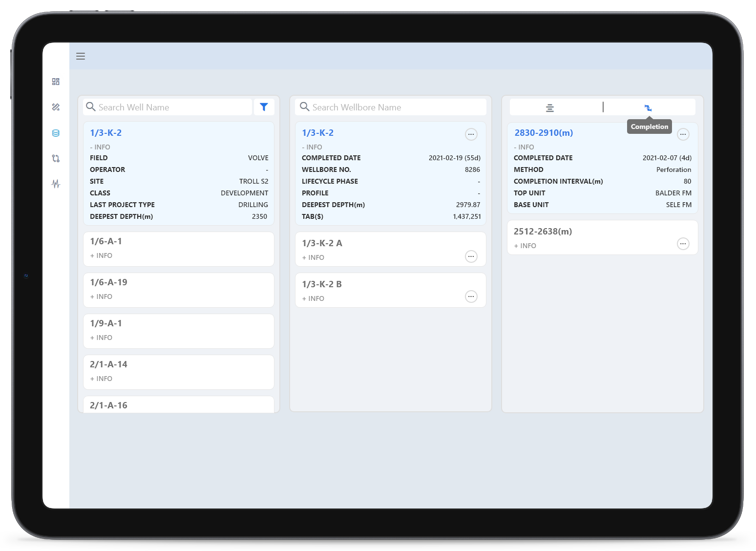Open options menu for wellbore 1/3-K-2 A
Viewport: 756px width, 551px height.
[x=471, y=256]
